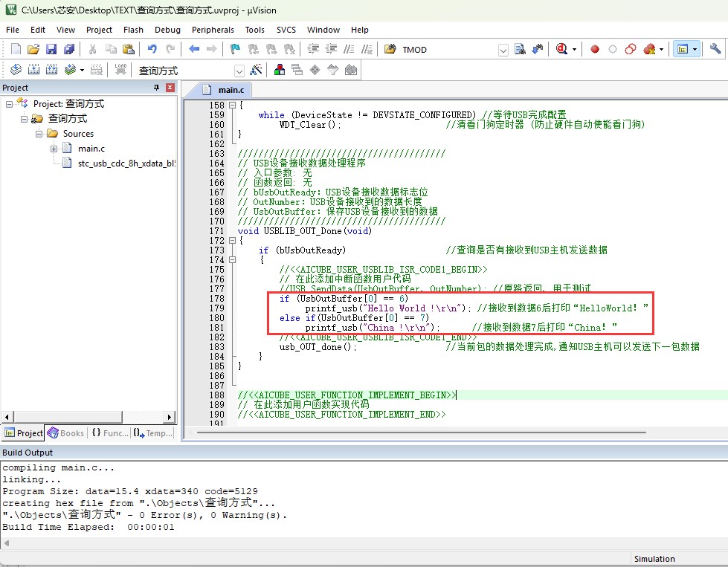
Task: Click Project panel scroll right arrow
Action: click(170, 417)
